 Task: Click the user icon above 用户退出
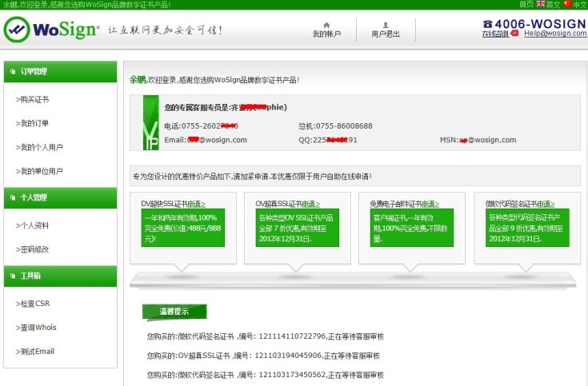387,25
